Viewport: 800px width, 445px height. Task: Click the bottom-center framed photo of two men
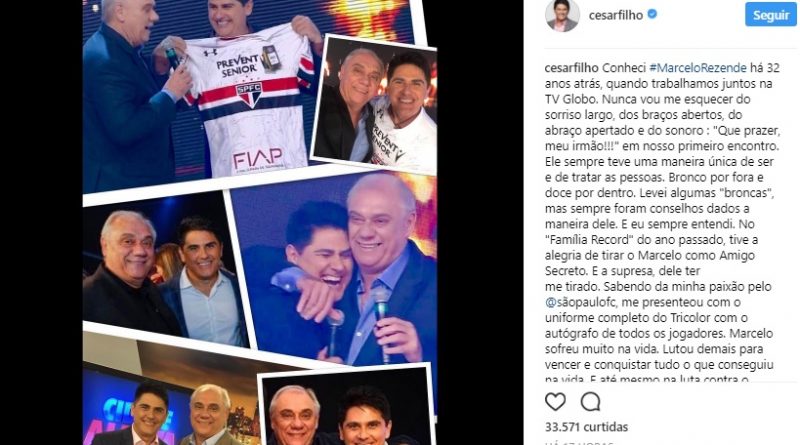coord(347,408)
